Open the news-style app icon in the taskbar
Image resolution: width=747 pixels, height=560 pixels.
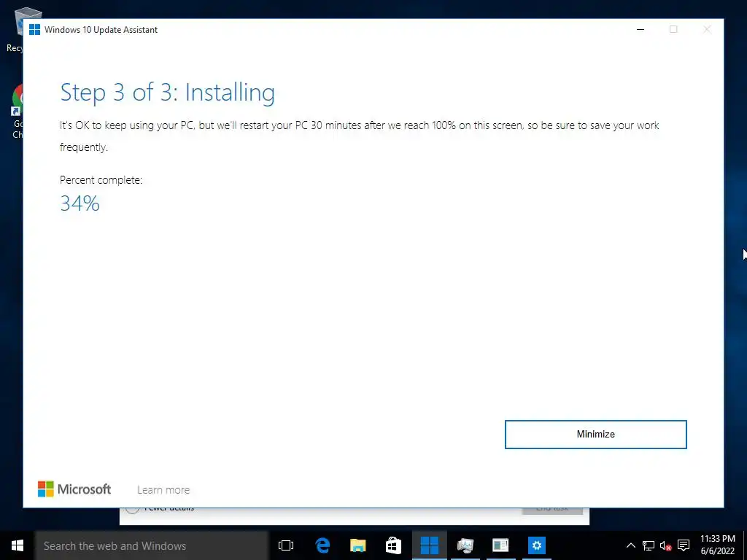tap(500, 545)
